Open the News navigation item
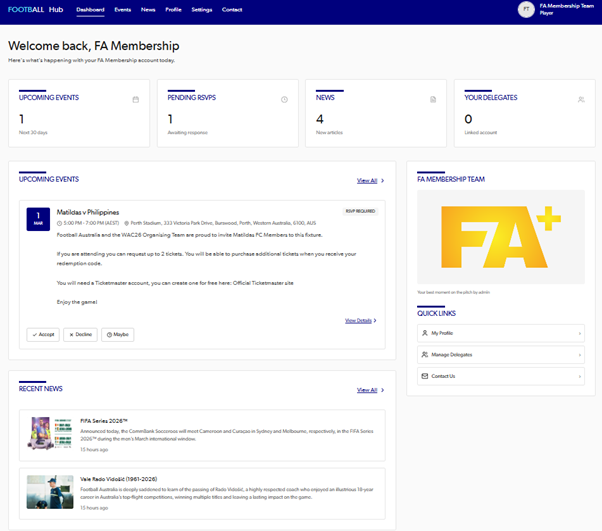Screen dimensions: 602x531 (148, 9)
